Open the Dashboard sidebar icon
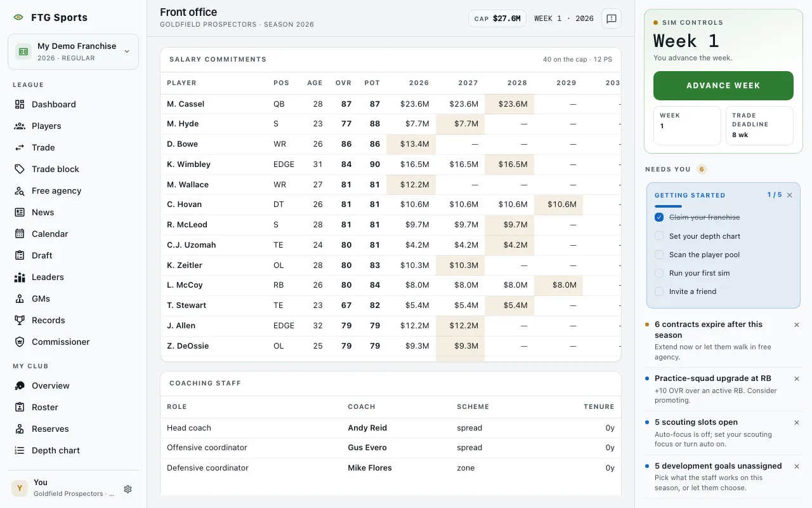This screenshot has height=508, width=812. click(20, 104)
